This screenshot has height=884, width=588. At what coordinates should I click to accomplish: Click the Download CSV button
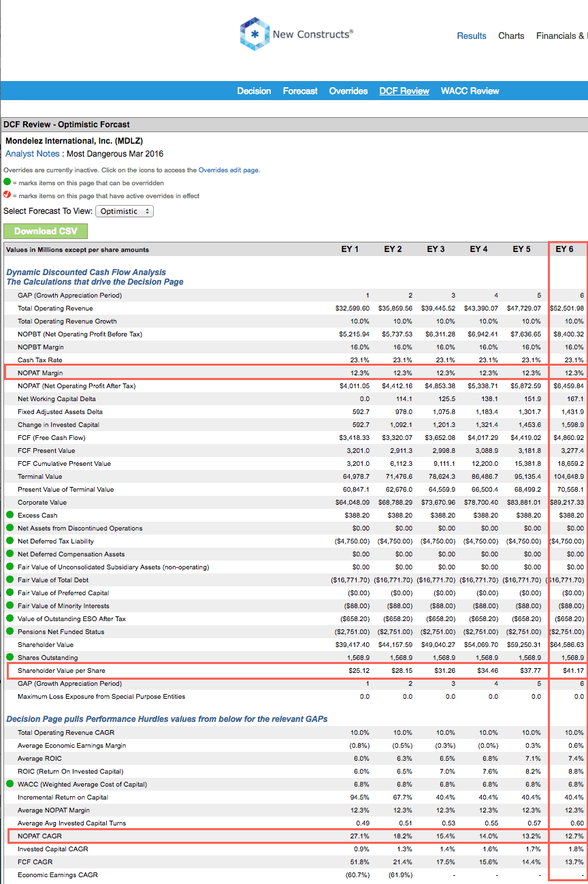46,231
